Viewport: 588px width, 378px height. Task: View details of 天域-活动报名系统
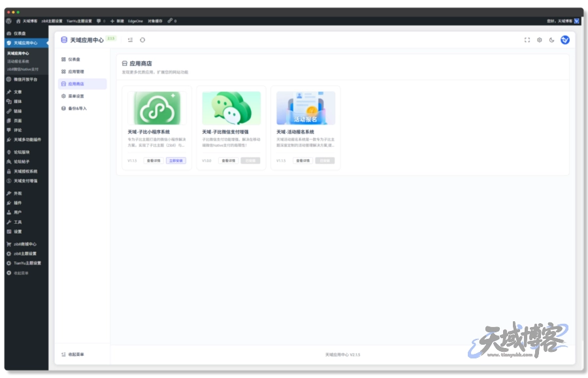tap(302, 161)
